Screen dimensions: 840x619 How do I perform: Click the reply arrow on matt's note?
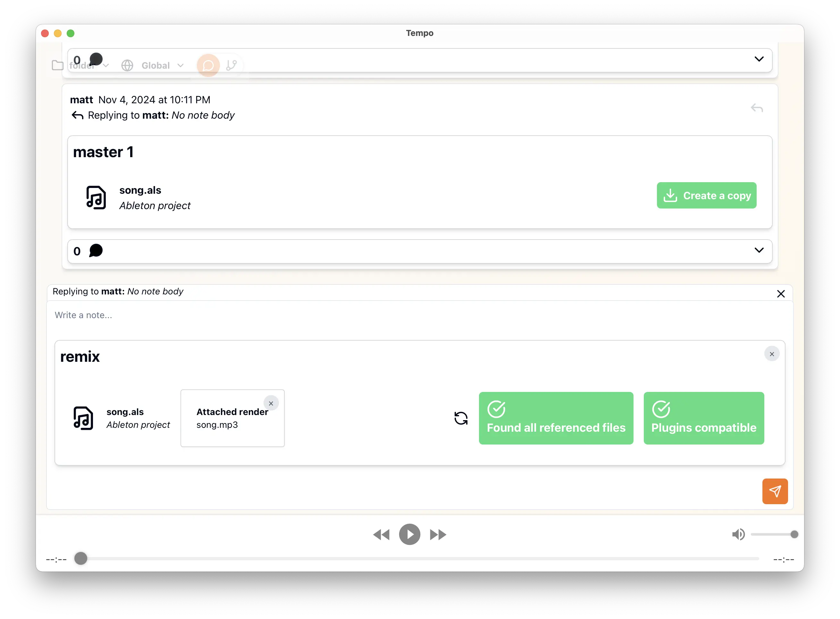(x=757, y=108)
